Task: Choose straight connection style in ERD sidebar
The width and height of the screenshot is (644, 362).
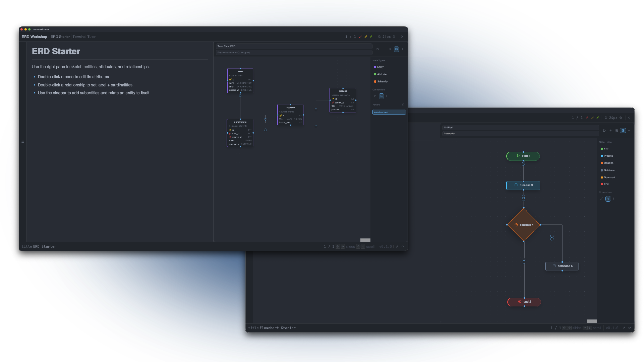Action: click(387, 96)
